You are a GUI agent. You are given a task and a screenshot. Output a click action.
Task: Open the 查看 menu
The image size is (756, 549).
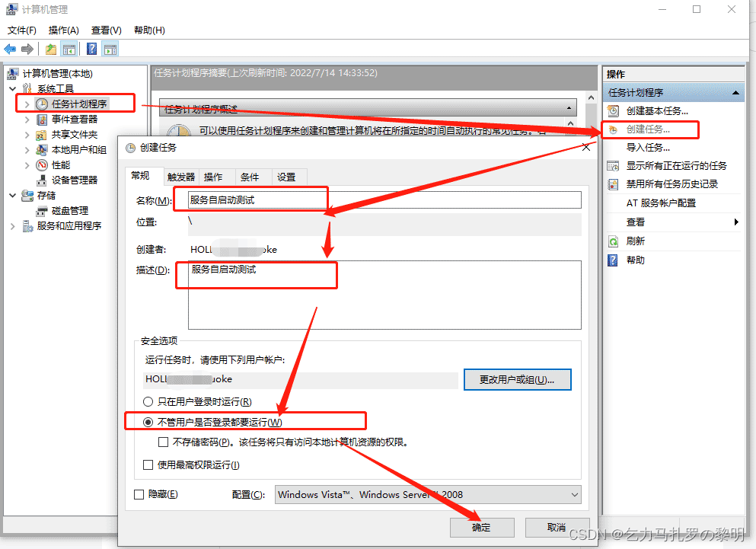click(x=104, y=30)
